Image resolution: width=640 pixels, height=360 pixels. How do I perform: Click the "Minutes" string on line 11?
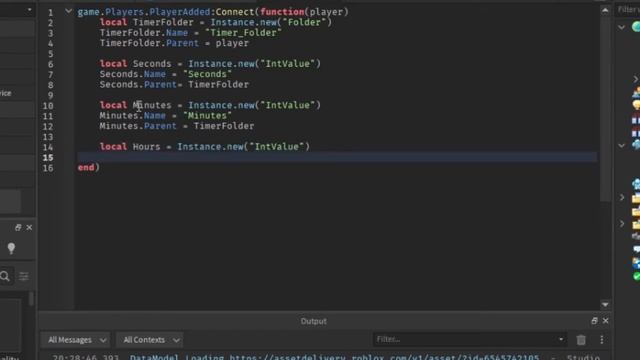207,116
